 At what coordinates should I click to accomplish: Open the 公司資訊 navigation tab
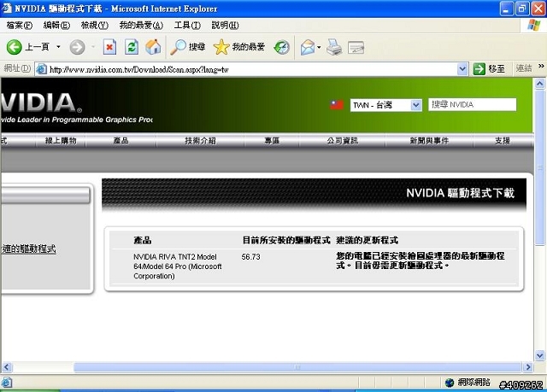coord(342,141)
